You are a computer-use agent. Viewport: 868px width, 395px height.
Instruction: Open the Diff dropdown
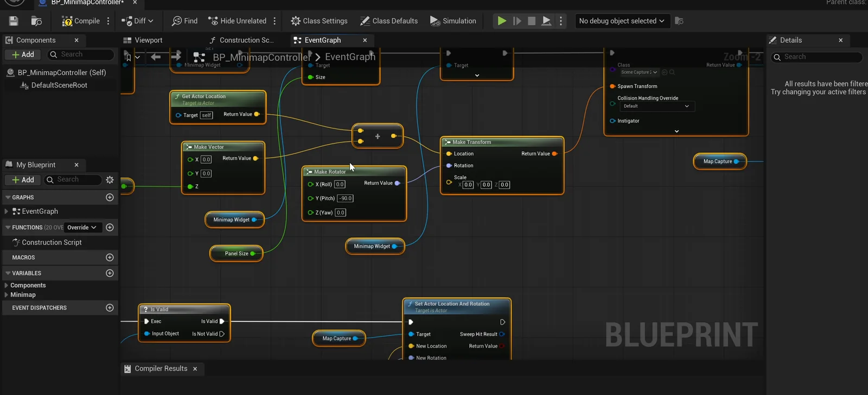(138, 21)
